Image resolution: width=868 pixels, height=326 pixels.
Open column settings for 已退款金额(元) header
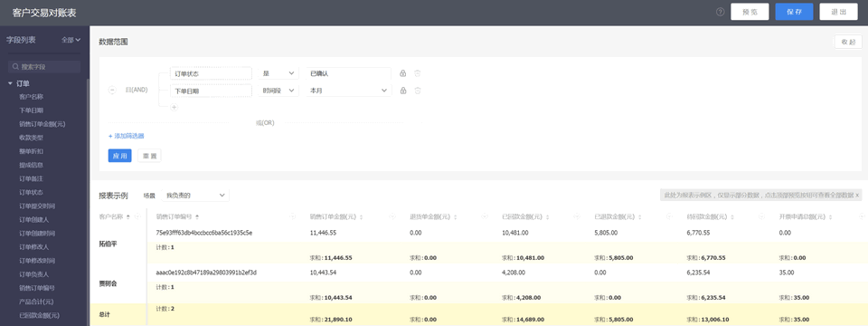click(670, 216)
